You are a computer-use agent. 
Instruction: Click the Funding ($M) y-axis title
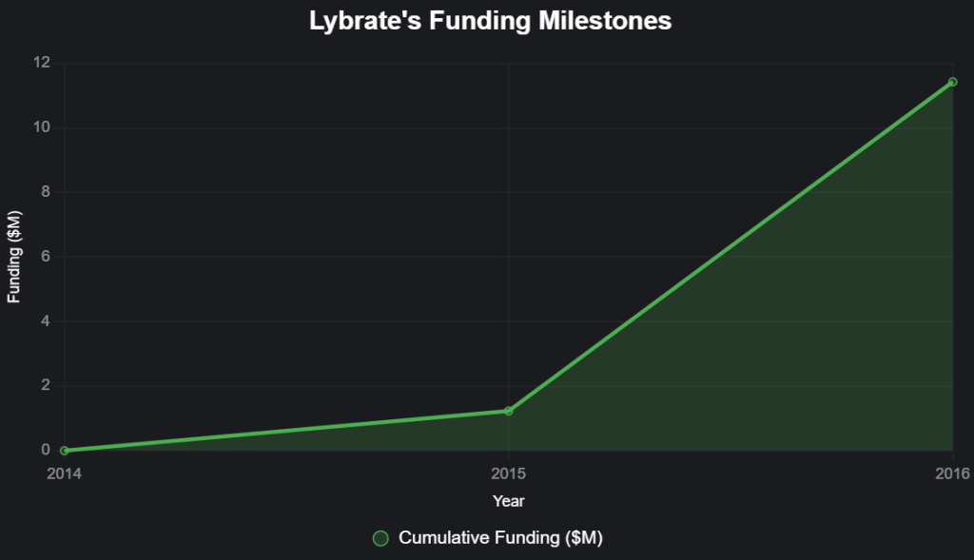point(13,257)
